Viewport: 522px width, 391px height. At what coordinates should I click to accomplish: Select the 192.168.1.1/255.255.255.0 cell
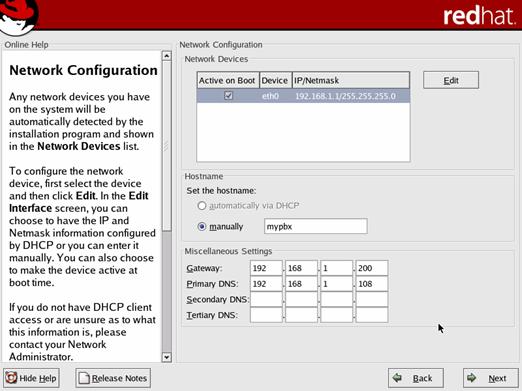point(345,96)
